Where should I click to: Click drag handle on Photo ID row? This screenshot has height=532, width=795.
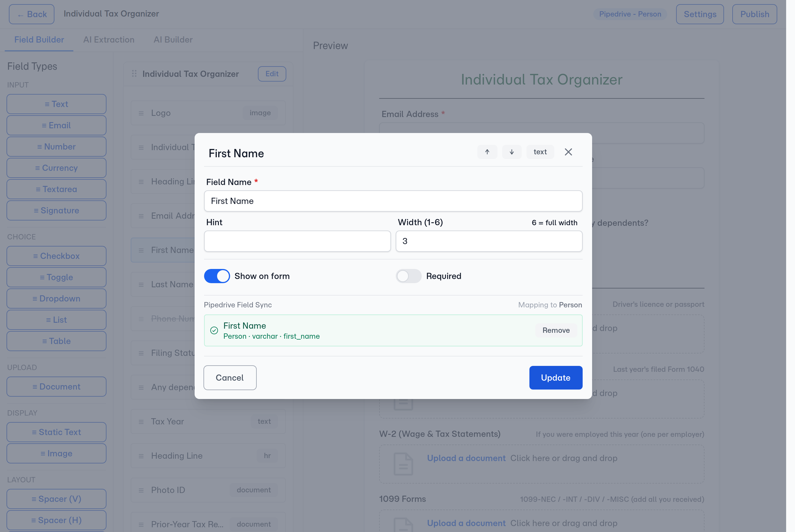pos(141,490)
